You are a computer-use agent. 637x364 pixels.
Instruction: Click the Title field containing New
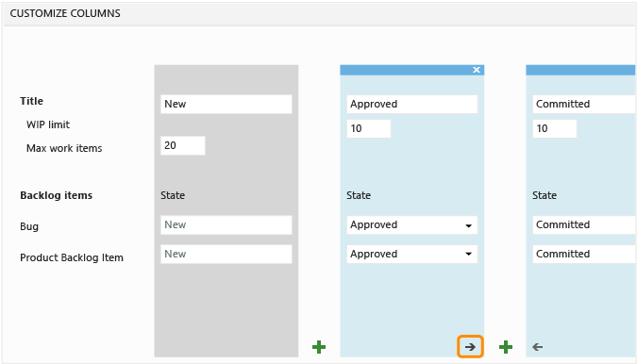click(x=226, y=104)
